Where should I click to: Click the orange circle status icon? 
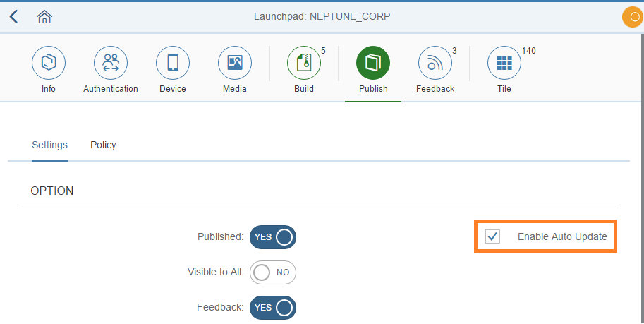pos(631,18)
